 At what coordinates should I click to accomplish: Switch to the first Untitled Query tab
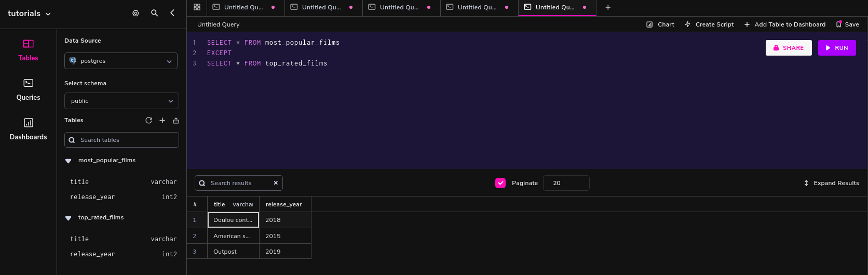point(246,8)
